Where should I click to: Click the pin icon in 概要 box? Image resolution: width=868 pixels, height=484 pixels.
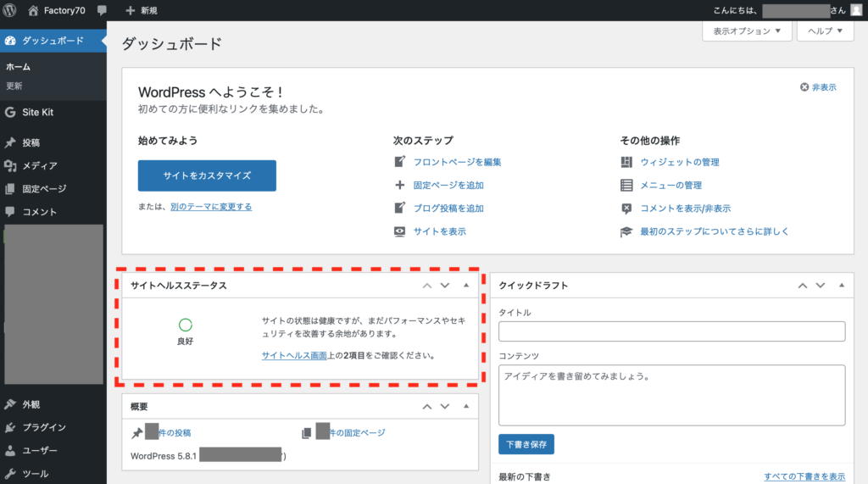pos(136,433)
